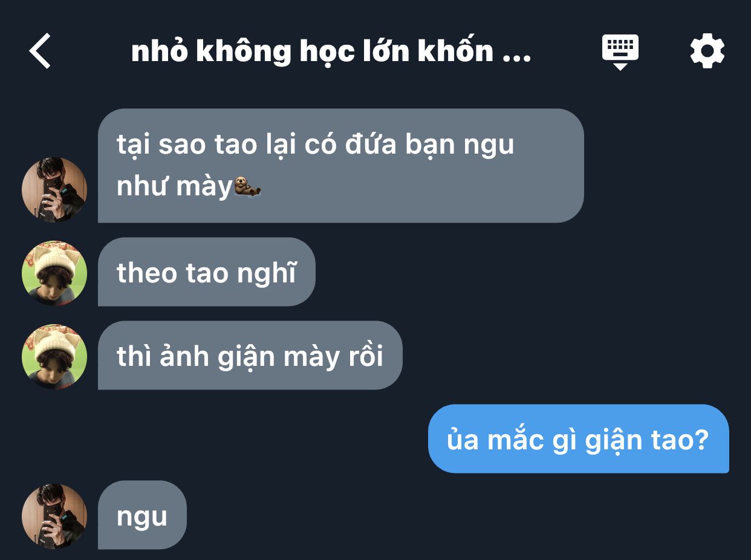Tap the otter emoji in the first message

point(247,187)
